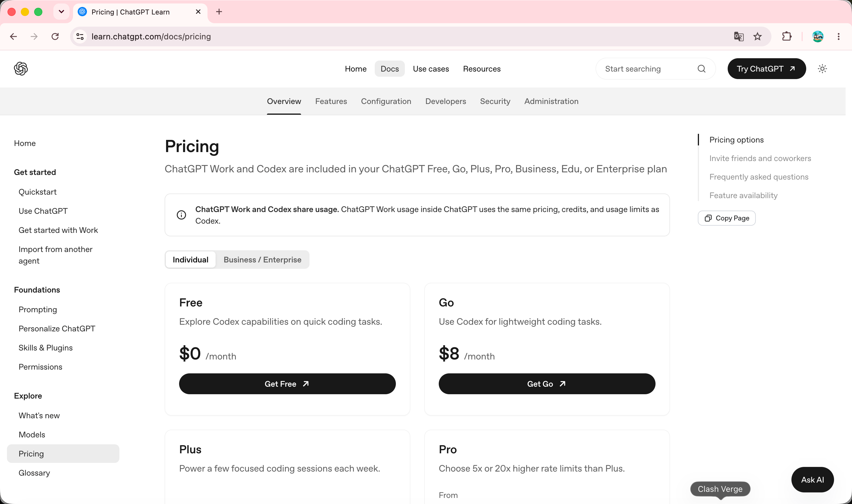Open the Overview docs tab

284,101
